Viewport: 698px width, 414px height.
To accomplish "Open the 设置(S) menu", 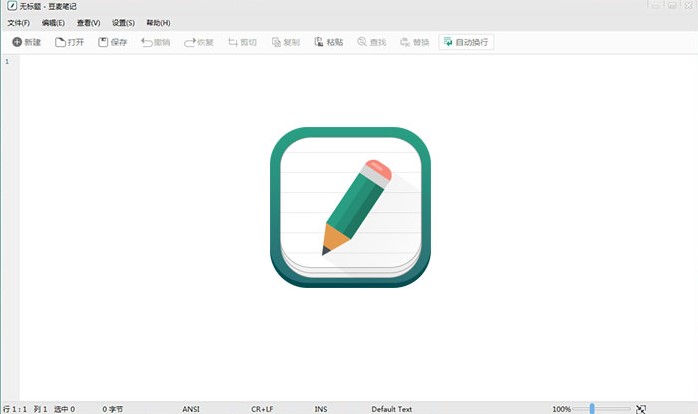I will tap(123, 23).
